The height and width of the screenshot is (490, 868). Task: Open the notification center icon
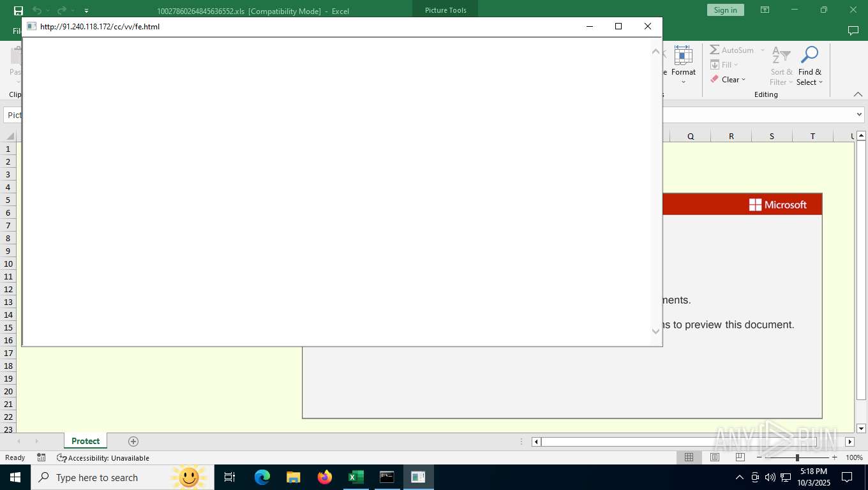click(x=847, y=477)
